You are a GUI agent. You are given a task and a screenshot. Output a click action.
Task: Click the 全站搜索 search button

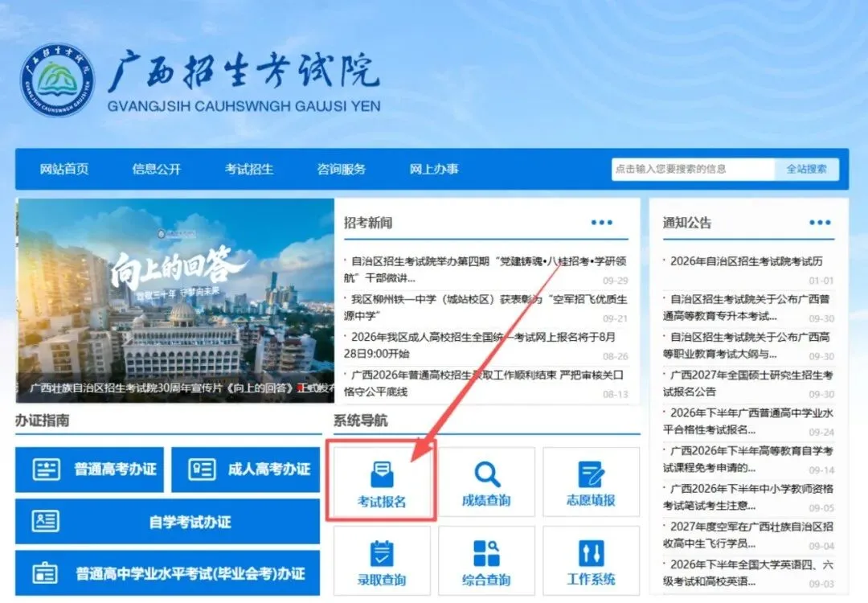tap(807, 169)
